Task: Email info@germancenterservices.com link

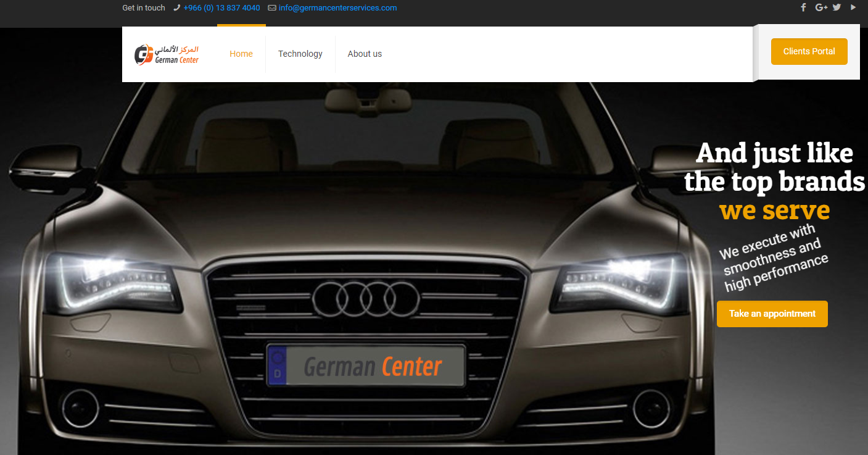Action: 337,8
